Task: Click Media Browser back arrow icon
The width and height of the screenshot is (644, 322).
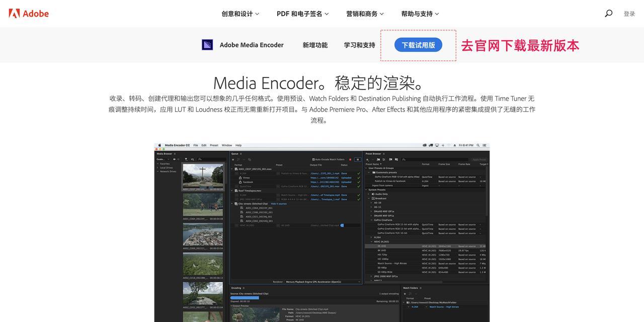Action: pyautogui.click(x=174, y=159)
